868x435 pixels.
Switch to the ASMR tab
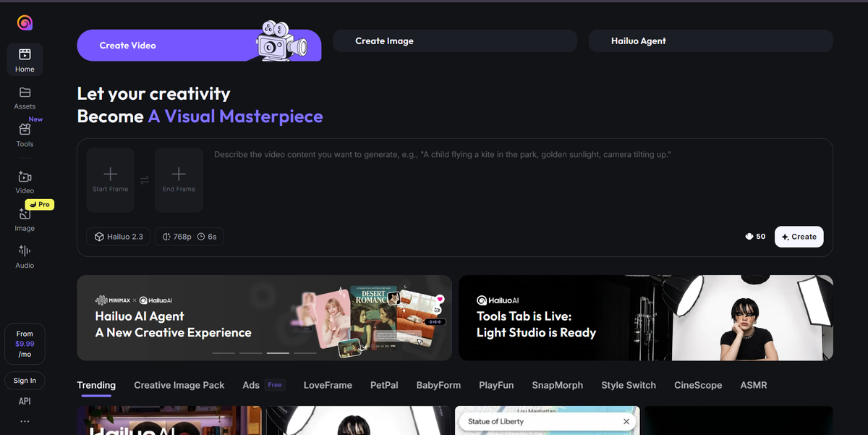754,385
